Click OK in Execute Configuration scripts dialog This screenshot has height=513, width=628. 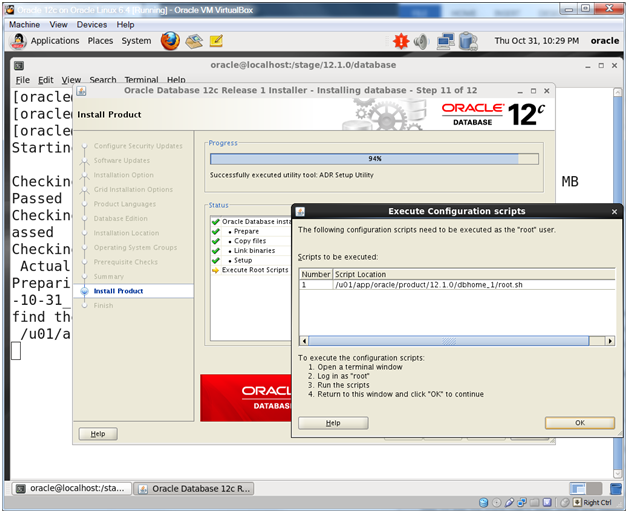click(x=579, y=423)
